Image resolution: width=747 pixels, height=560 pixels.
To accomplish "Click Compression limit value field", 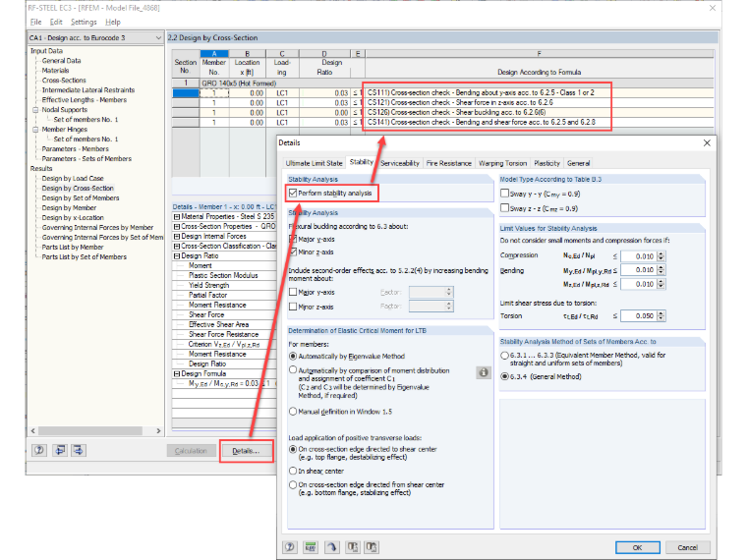I will tap(639, 256).
